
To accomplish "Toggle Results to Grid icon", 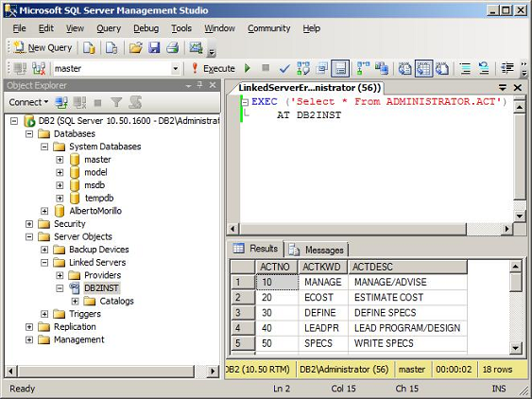I will click(423, 69).
